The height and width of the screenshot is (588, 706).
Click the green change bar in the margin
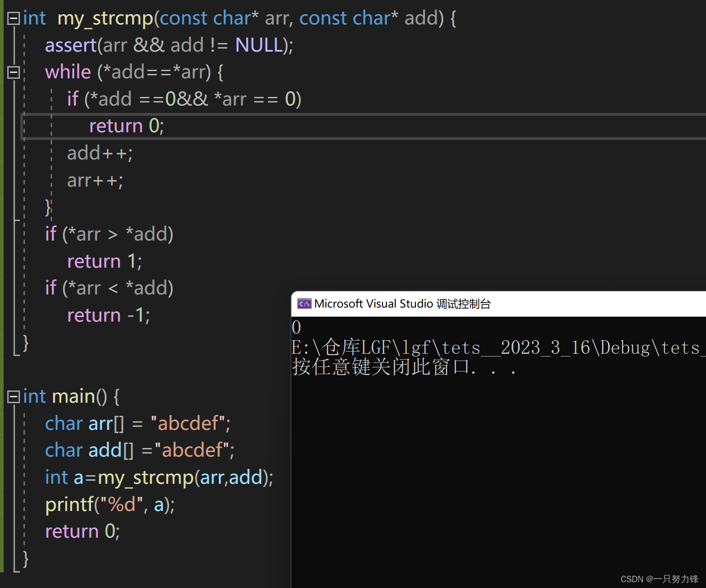click(2, 181)
